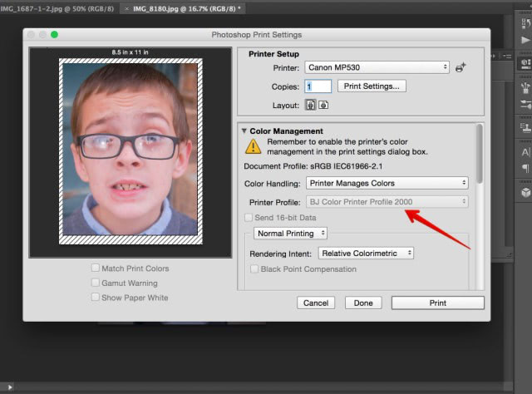Viewport: 532px width, 394px height.
Task: Open Normal Printing dropdown
Action: click(290, 234)
